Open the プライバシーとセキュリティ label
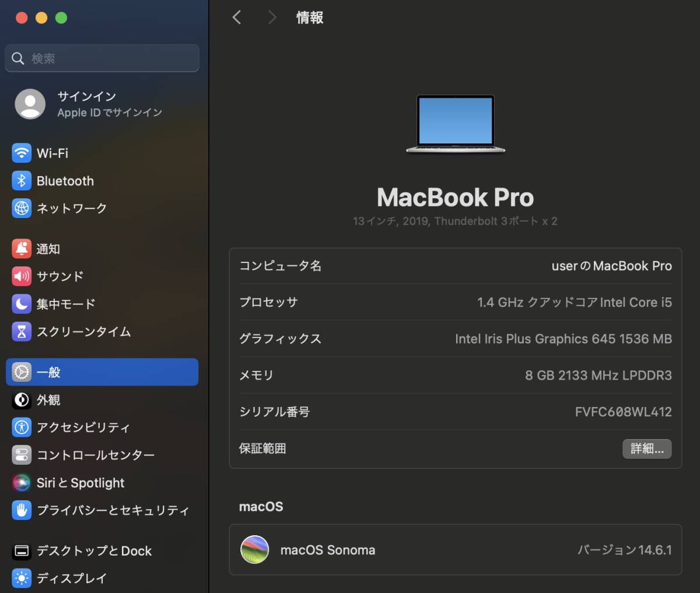 coord(113,510)
